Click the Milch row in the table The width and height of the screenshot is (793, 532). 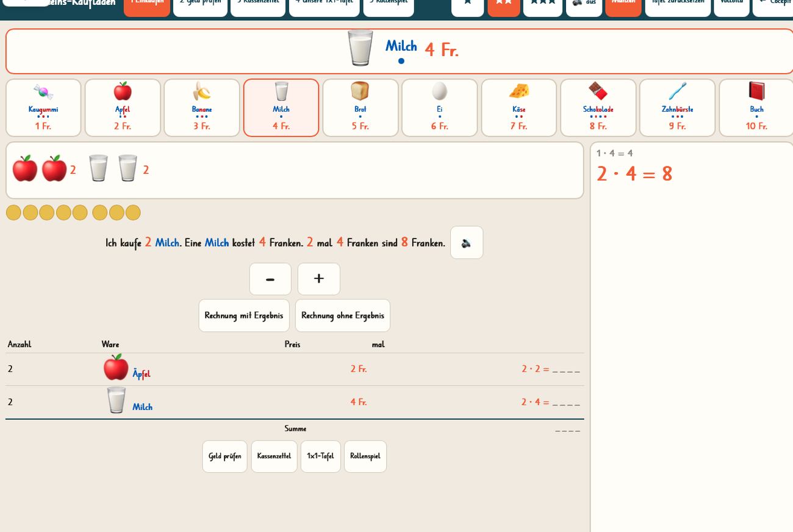coord(295,402)
